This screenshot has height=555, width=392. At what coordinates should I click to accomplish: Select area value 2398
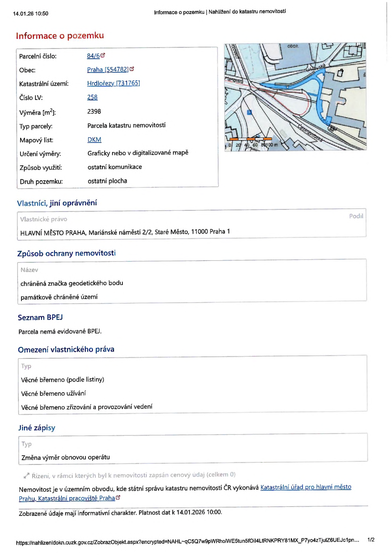94,111
